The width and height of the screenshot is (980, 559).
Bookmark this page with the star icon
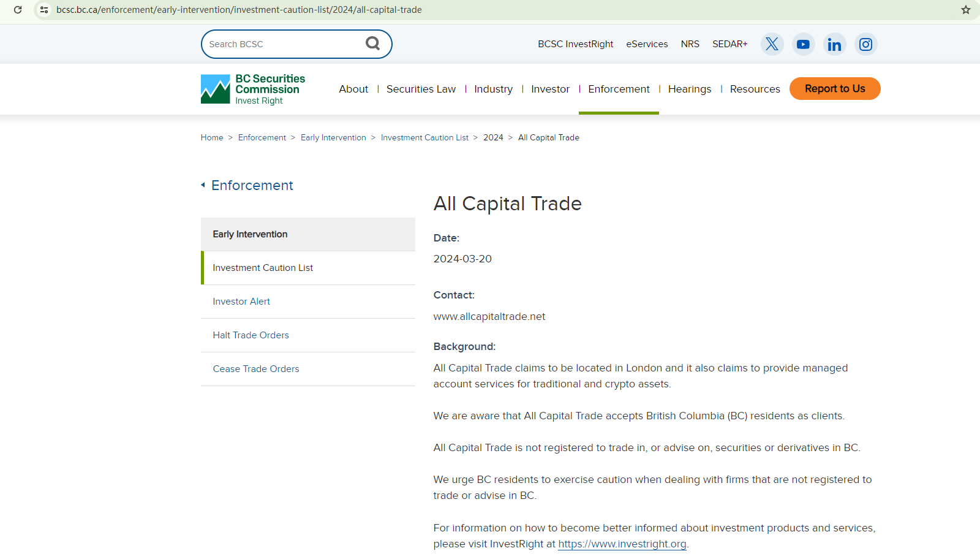point(966,10)
